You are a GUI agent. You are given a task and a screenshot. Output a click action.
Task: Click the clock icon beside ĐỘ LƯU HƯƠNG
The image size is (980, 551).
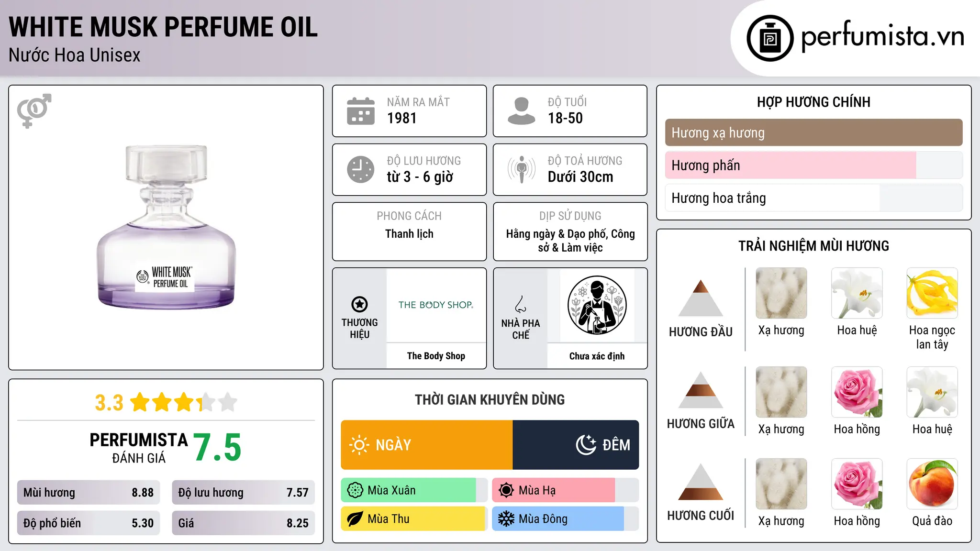pos(361,169)
